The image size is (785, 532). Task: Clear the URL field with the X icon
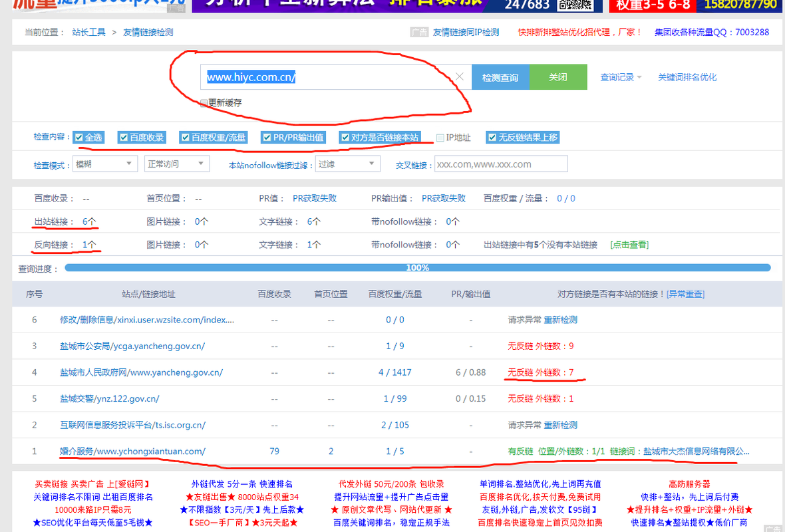coord(459,76)
